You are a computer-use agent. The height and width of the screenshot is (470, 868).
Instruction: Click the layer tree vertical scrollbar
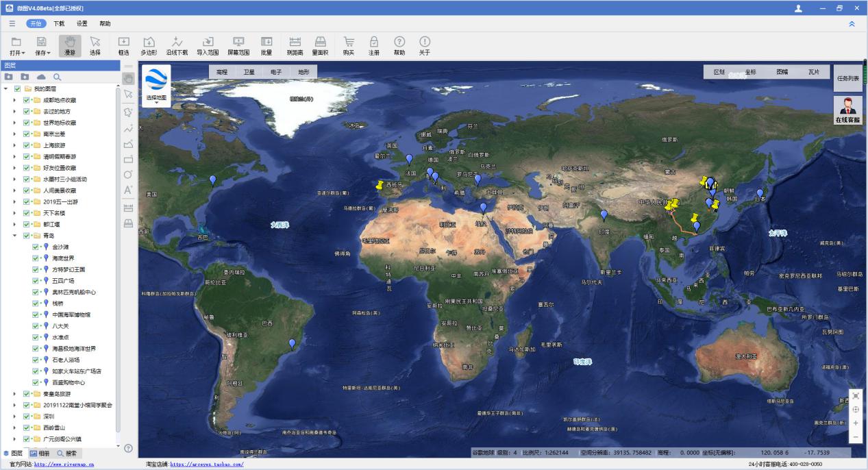click(117, 206)
